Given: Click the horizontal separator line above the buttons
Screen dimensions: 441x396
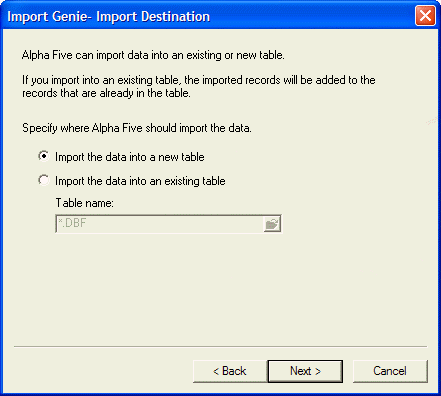Looking at the screenshot, I should 220,347.
